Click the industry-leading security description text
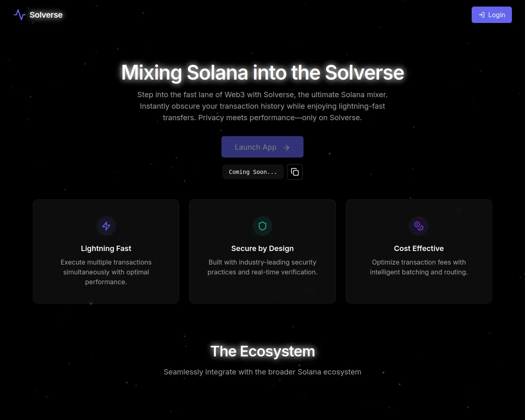Screen dimensions: 525x420 pyautogui.click(x=262, y=267)
